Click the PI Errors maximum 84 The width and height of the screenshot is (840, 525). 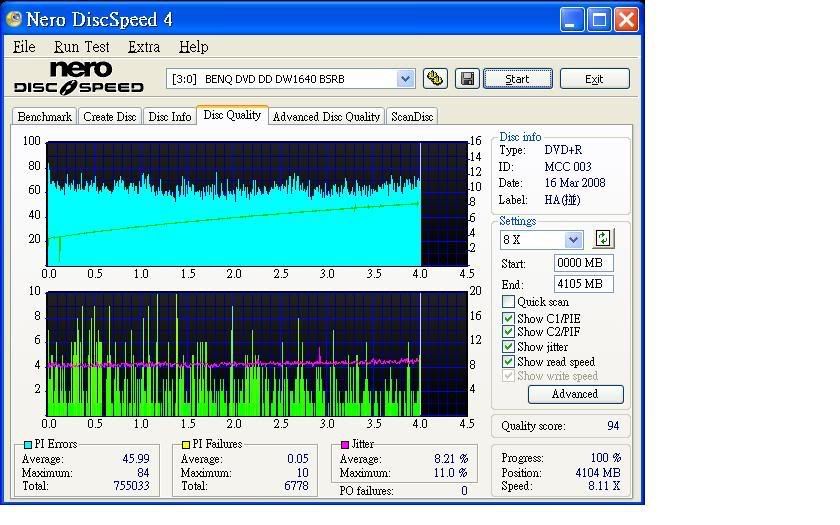(x=143, y=473)
